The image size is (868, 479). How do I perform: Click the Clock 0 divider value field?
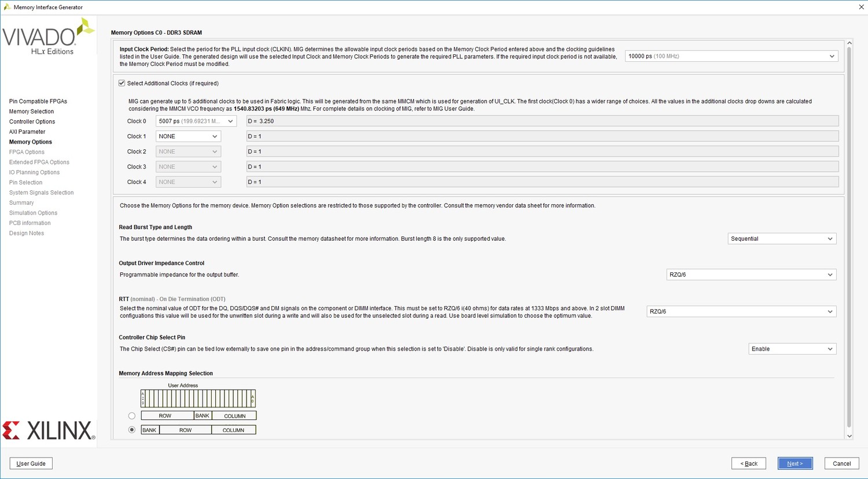point(542,121)
